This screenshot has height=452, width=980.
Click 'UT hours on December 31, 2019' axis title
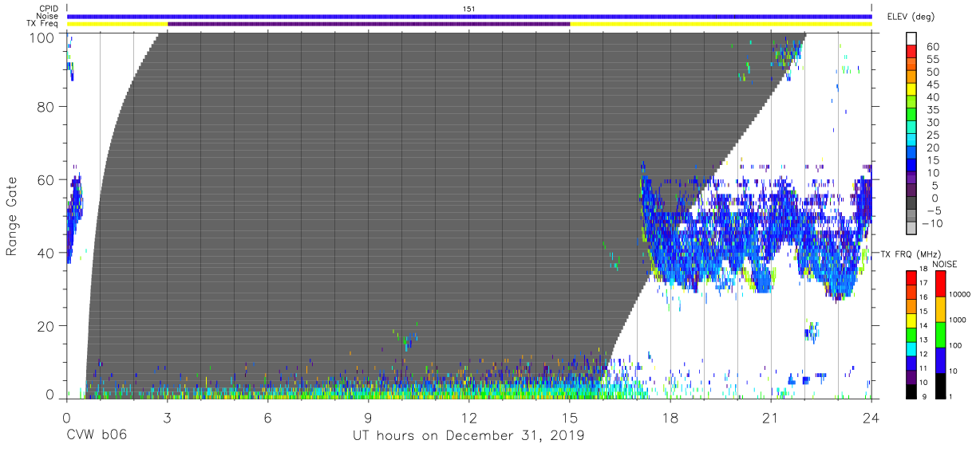click(469, 436)
